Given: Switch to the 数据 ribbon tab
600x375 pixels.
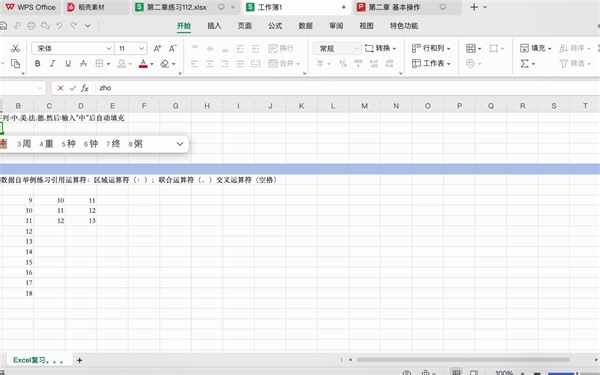Looking at the screenshot, I should [x=306, y=26].
